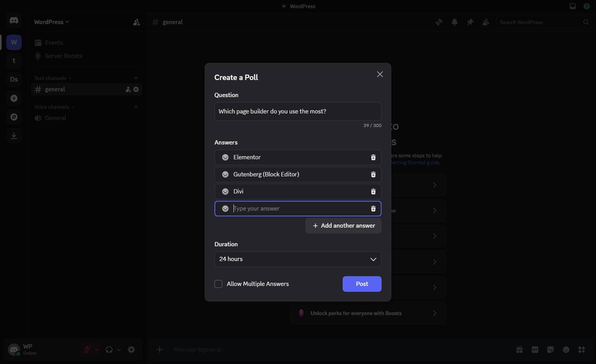Click Add another answer button

(343, 226)
